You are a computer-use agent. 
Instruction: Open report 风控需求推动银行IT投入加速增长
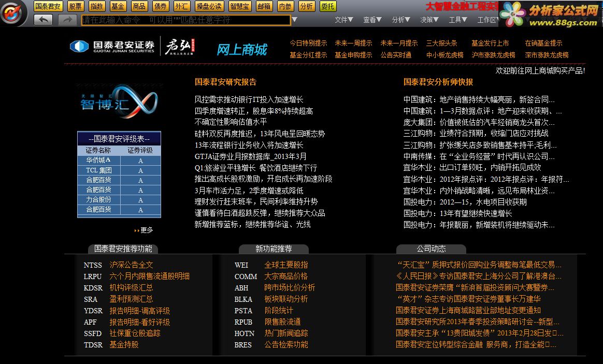coord(249,99)
